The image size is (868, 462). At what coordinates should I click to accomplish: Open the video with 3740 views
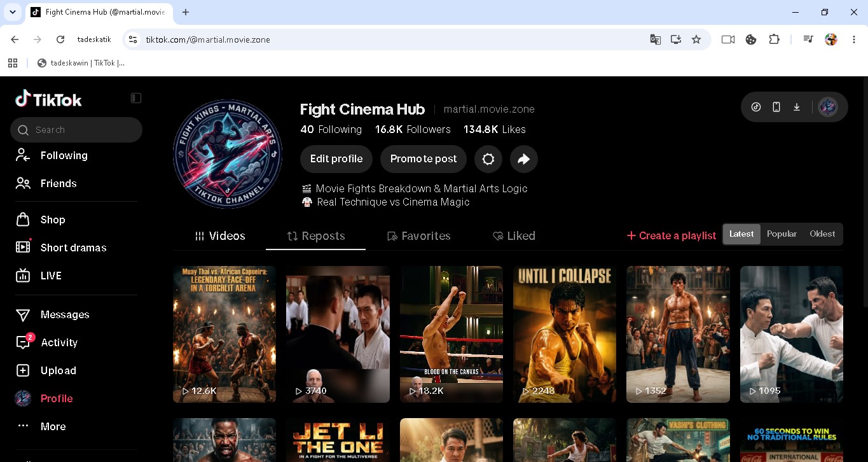pos(338,334)
